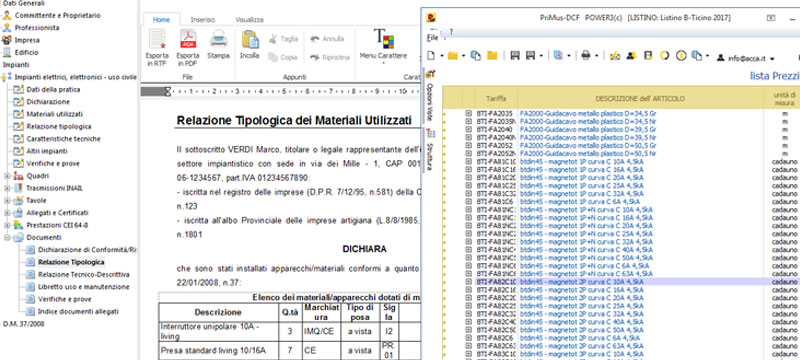Open Libretto uso e manutenzione document

(84, 287)
